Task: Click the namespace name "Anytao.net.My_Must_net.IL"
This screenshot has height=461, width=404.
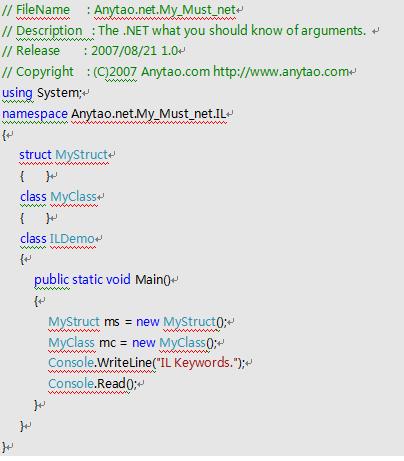Action: 149,114
